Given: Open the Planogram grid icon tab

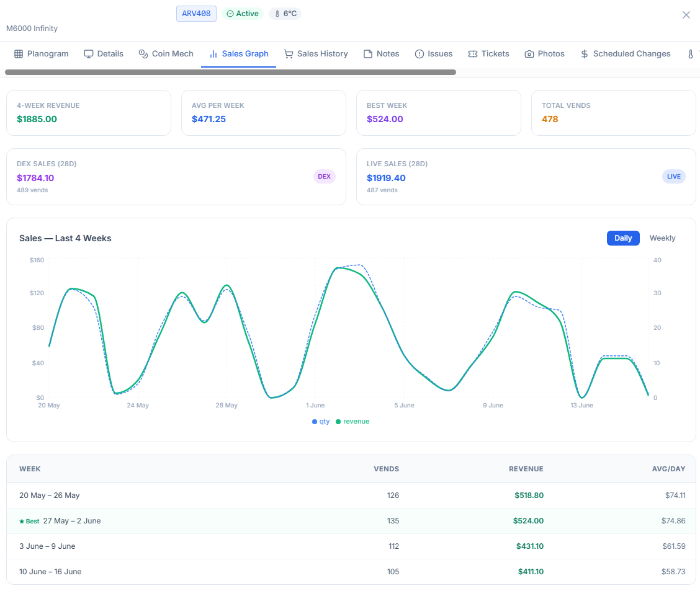Looking at the screenshot, I should pyautogui.click(x=18, y=54).
